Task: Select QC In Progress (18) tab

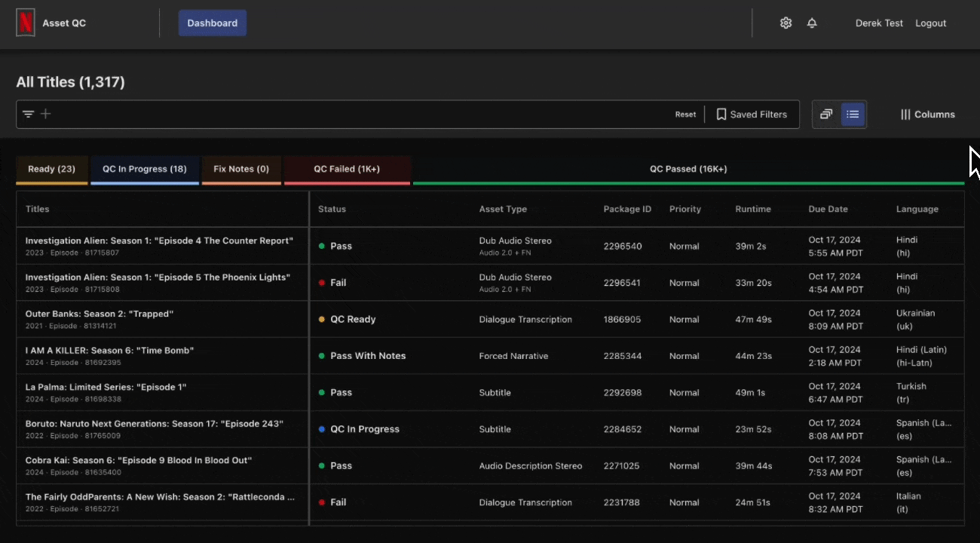Action: (145, 170)
